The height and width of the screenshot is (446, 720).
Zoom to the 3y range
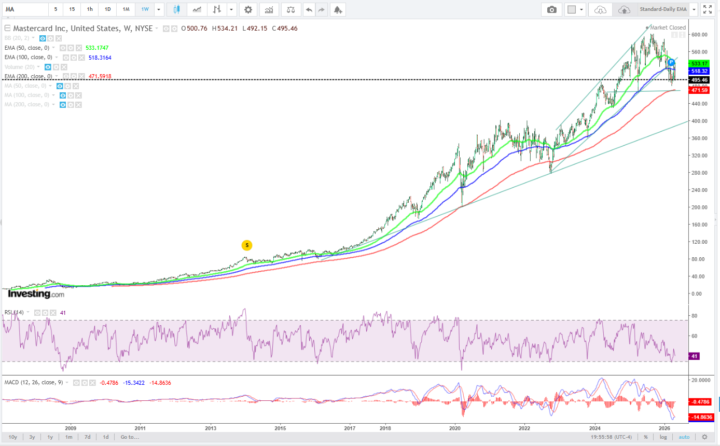click(x=32, y=437)
